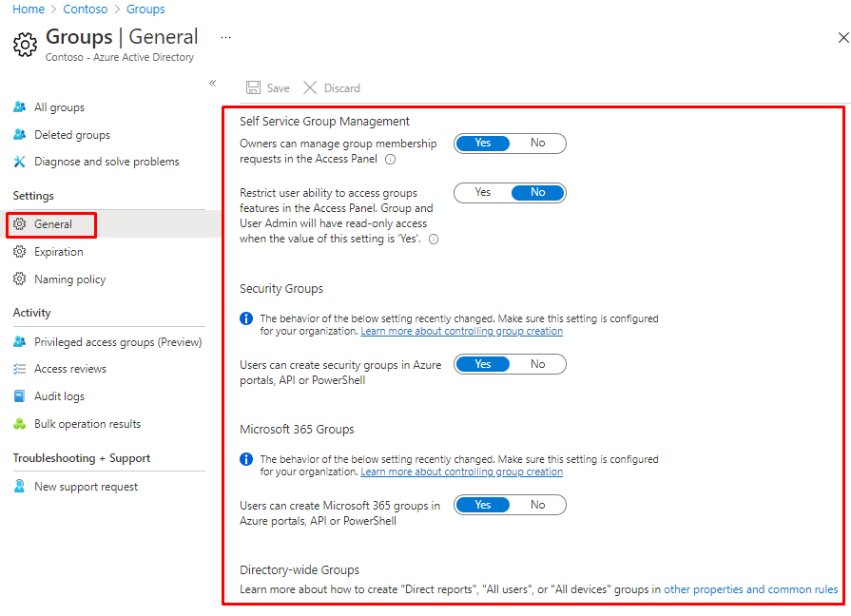Click the Diagnose and solve problems wrench icon

pyautogui.click(x=20, y=162)
